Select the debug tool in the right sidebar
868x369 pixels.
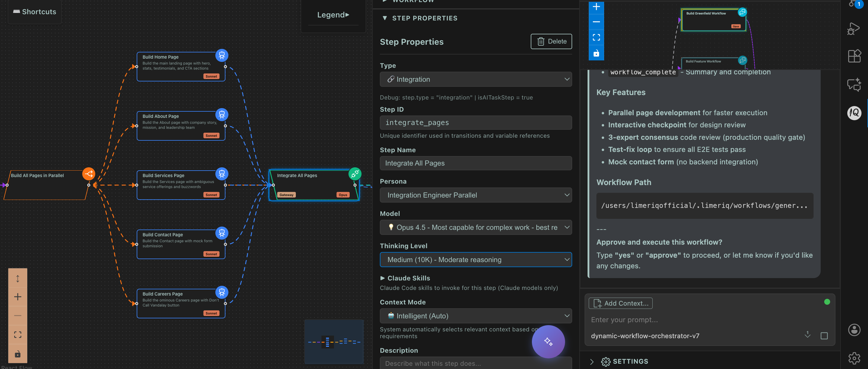pos(854,29)
